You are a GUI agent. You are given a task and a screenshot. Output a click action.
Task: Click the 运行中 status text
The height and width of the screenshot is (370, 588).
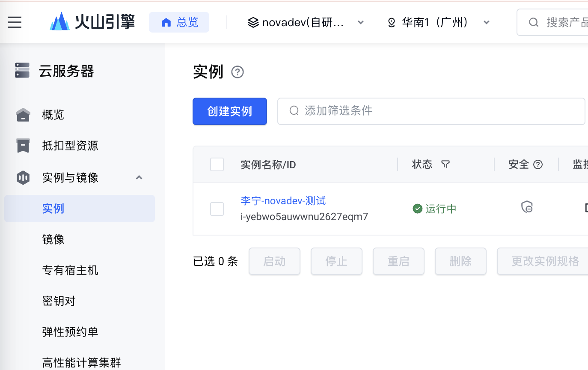click(x=441, y=209)
